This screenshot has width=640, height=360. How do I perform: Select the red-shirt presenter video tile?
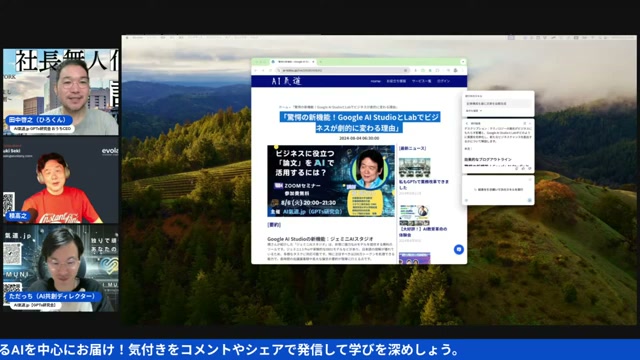click(61, 180)
